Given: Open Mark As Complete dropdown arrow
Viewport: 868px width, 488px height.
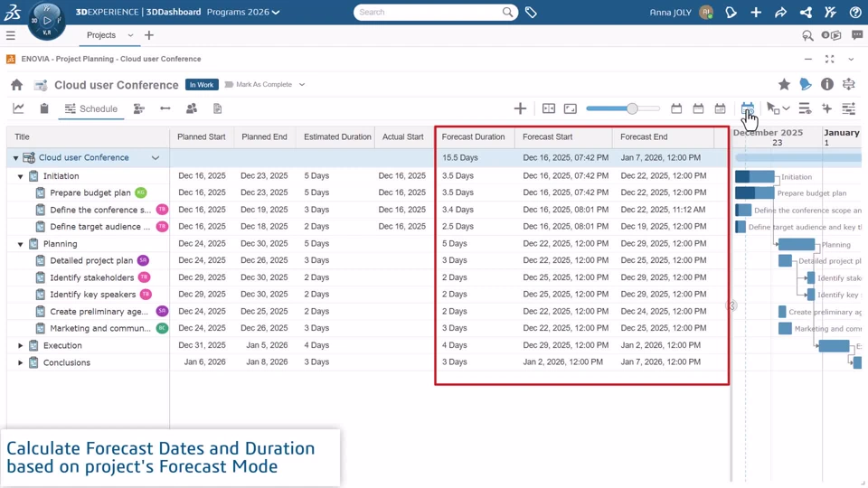Looking at the screenshot, I should 302,85.
